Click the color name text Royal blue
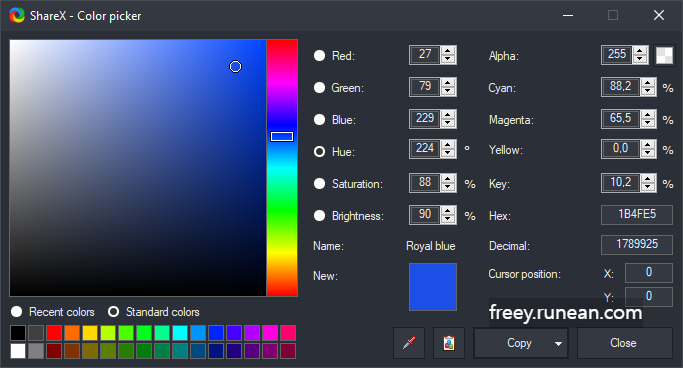This screenshot has height=368, width=683. coord(431,246)
